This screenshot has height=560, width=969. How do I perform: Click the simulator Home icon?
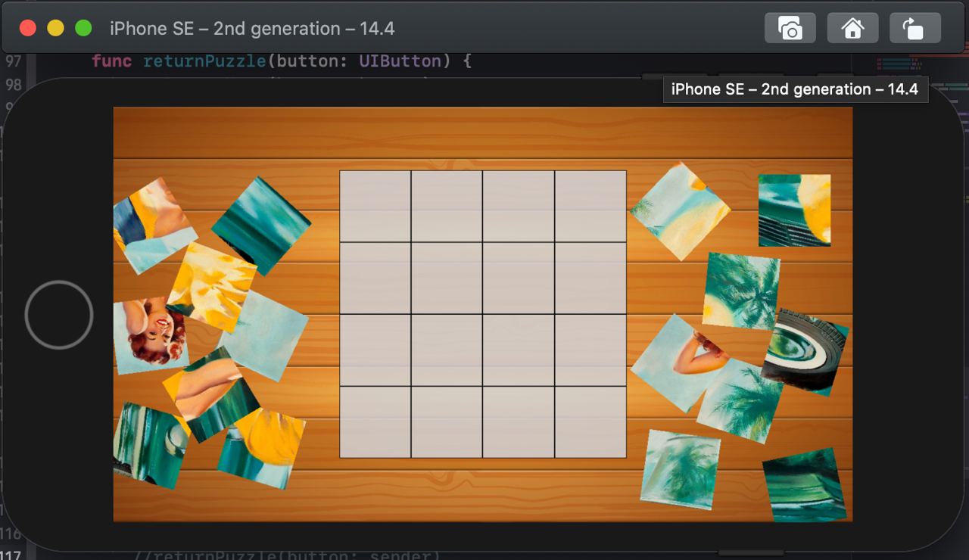(852, 29)
